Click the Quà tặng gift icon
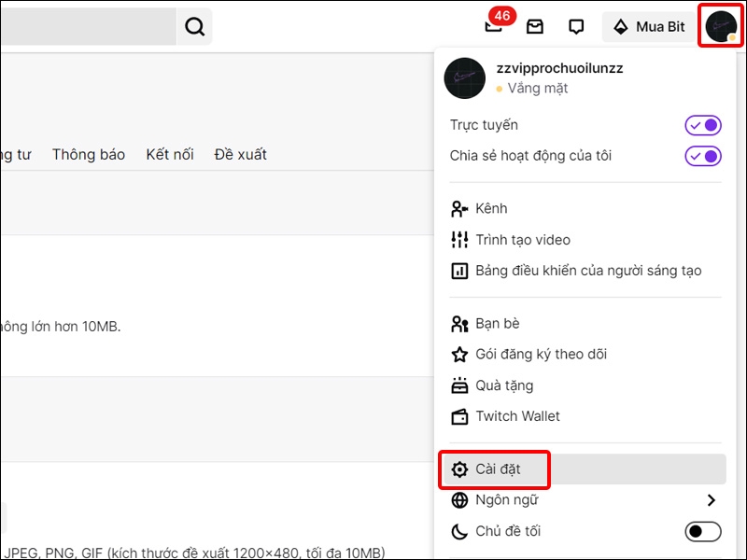This screenshot has height=560, width=747. click(459, 385)
